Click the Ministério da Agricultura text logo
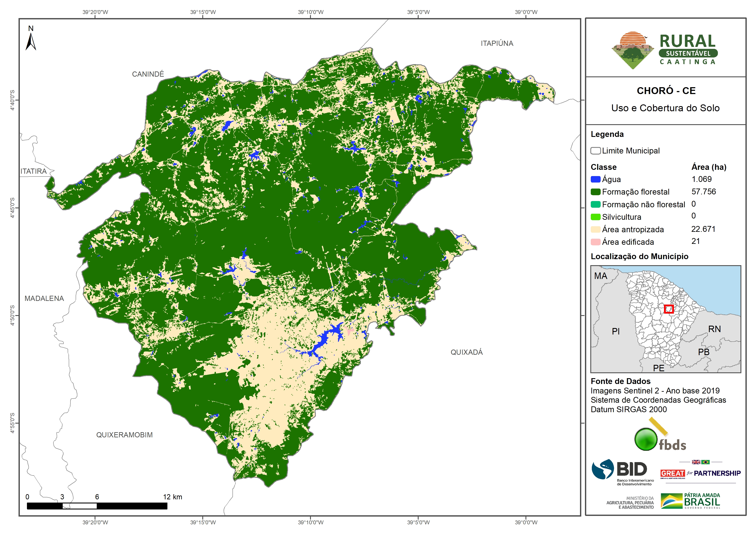The height and width of the screenshot is (534, 756). coord(630,502)
